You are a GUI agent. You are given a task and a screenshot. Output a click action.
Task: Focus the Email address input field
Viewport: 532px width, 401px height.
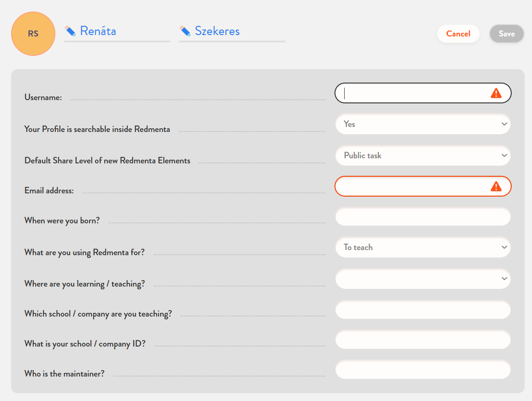coord(411,186)
